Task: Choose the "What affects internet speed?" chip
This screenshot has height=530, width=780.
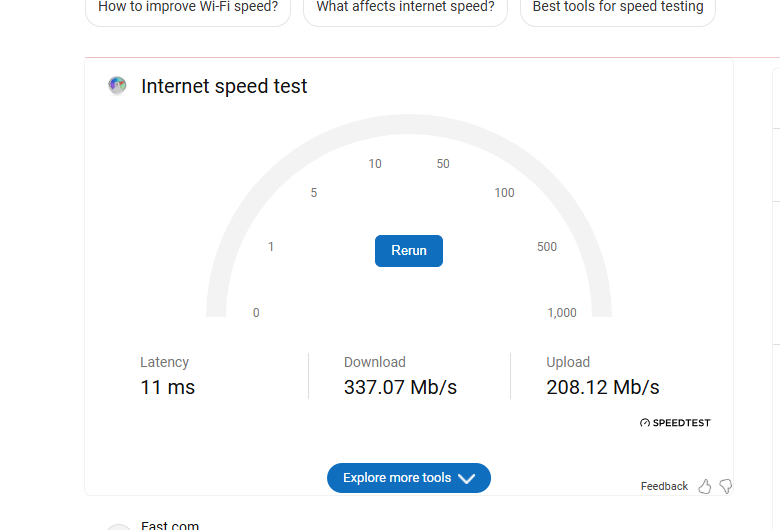Action: click(x=405, y=8)
